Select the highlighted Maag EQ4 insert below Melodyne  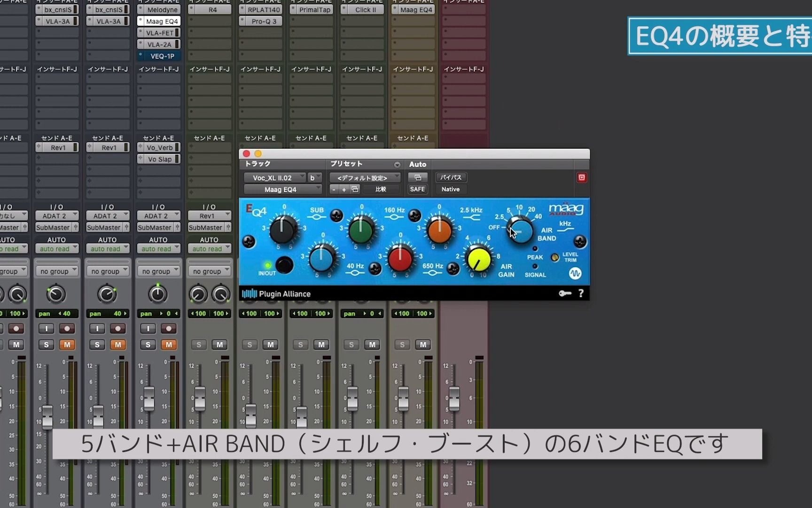[x=159, y=21]
